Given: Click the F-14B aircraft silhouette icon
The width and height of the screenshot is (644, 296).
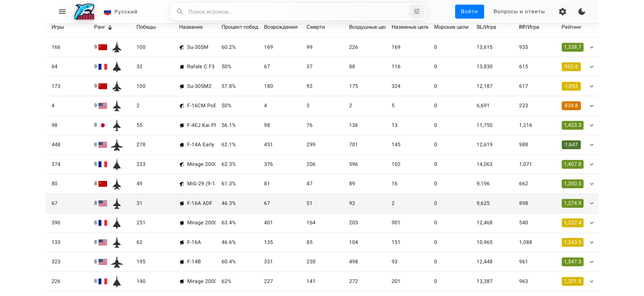Looking at the screenshot, I should [117, 262].
